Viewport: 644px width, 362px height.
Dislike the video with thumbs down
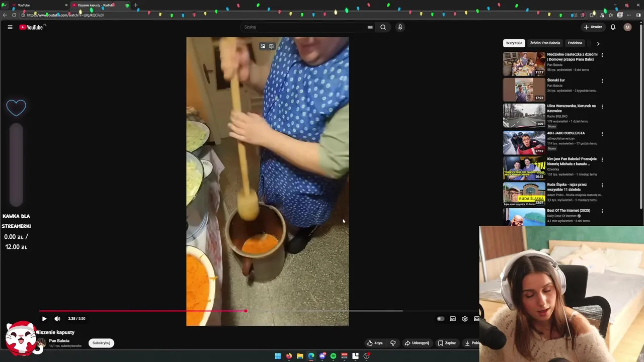point(393,343)
